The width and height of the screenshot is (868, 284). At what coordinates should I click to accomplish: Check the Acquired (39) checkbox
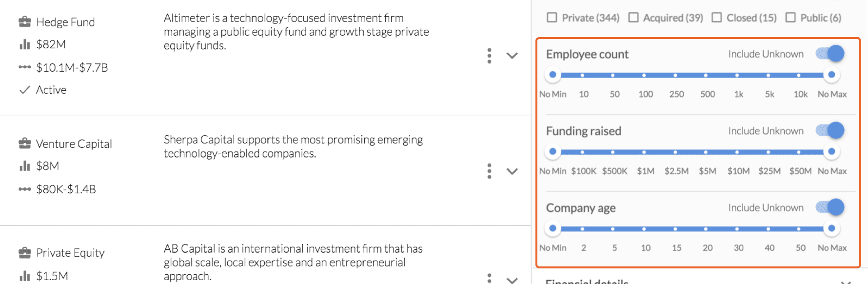(x=633, y=18)
